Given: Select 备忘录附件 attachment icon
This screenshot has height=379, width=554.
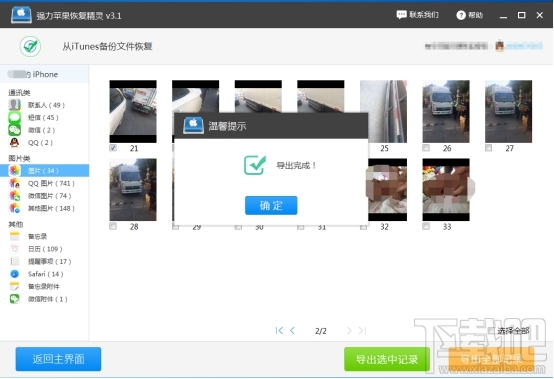Looking at the screenshot, I should click(x=14, y=286).
